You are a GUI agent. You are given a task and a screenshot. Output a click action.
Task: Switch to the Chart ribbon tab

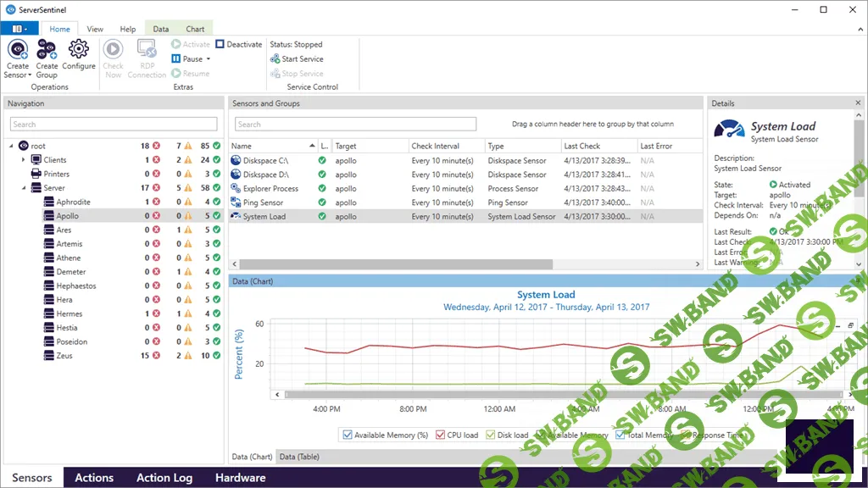195,28
